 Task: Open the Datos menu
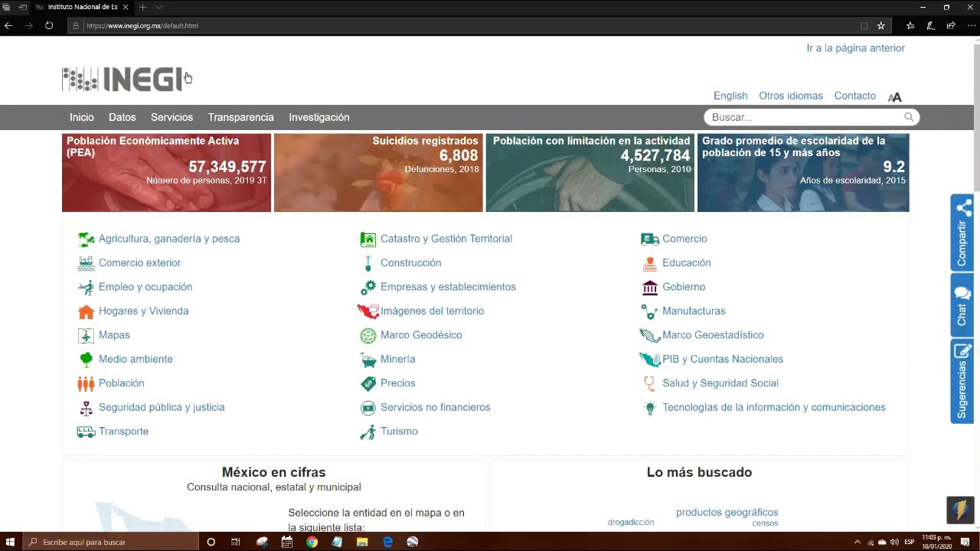coord(122,117)
